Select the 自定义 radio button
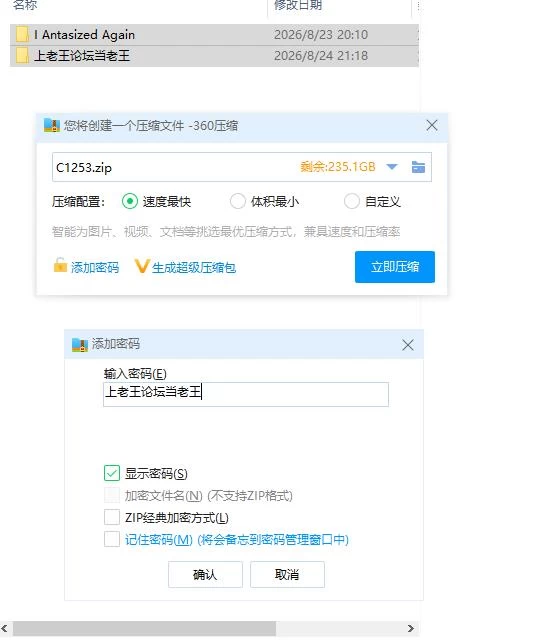 [x=352, y=201]
